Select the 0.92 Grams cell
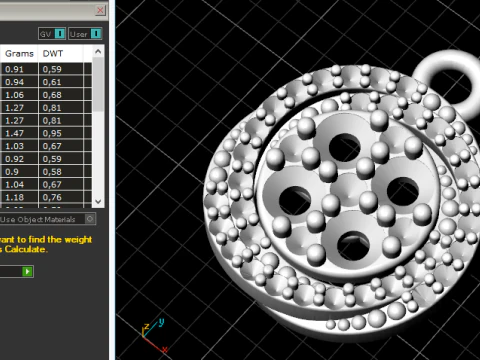 tap(19, 159)
